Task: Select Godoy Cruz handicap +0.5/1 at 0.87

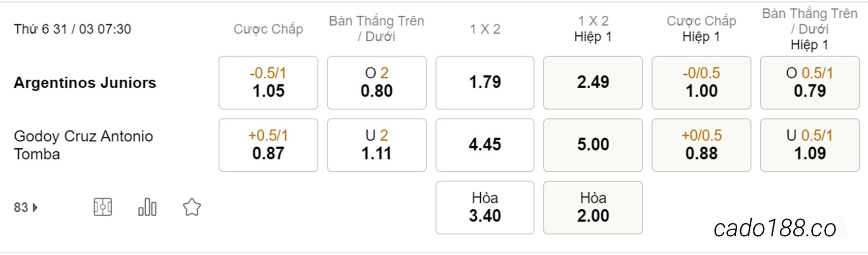Action: [268, 145]
